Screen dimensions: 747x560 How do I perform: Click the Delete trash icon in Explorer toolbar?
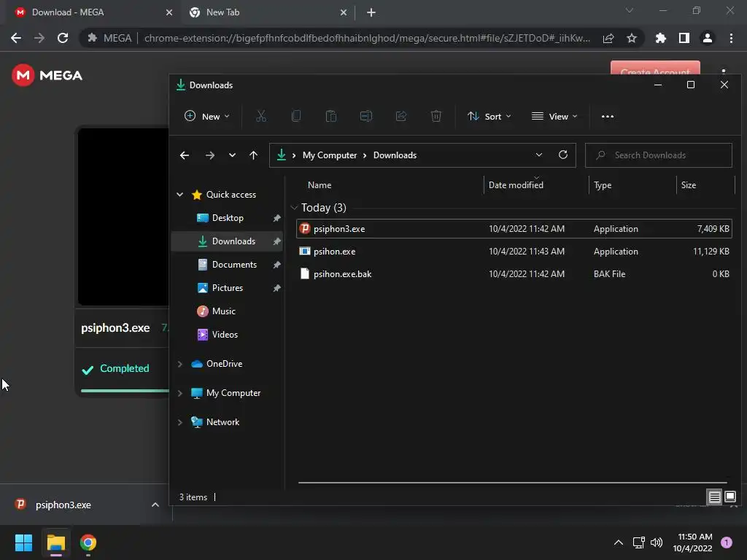coord(436,116)
